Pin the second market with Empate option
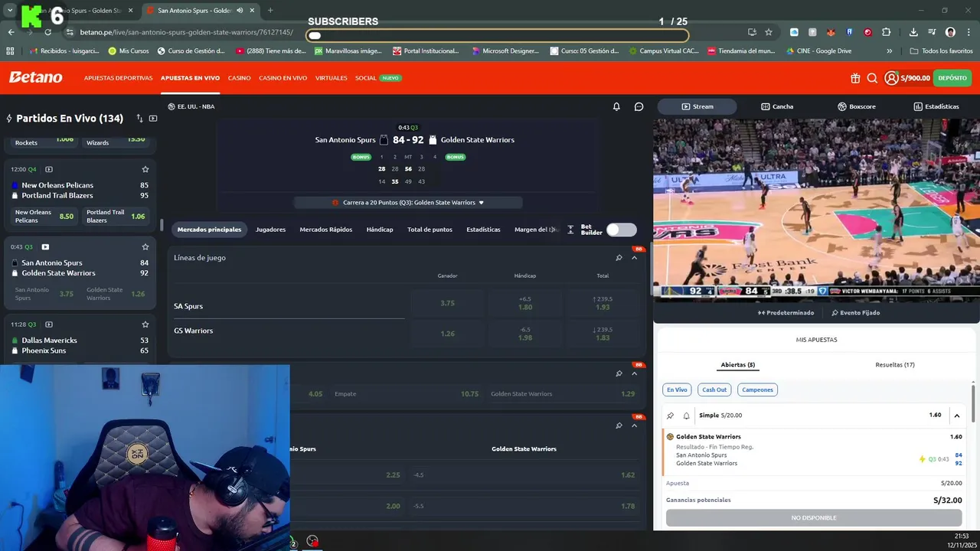980x551 pixels. pos(619,373)
